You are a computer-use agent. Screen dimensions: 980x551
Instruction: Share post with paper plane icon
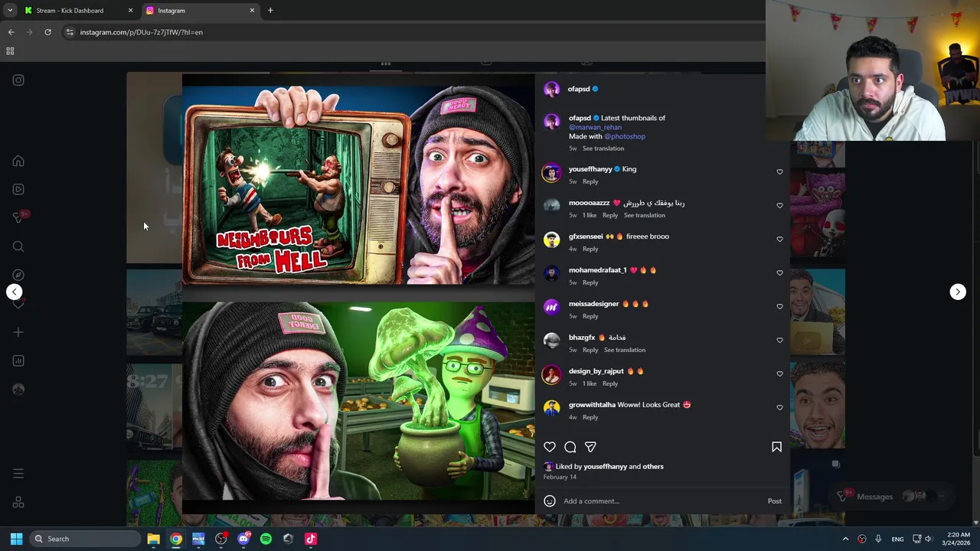[590, 447]
